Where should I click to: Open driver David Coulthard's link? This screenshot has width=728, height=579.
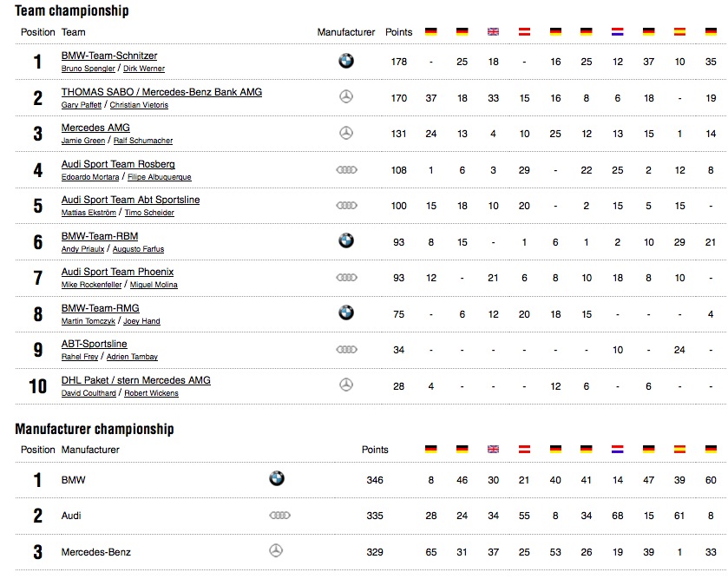tap(89, 393)
